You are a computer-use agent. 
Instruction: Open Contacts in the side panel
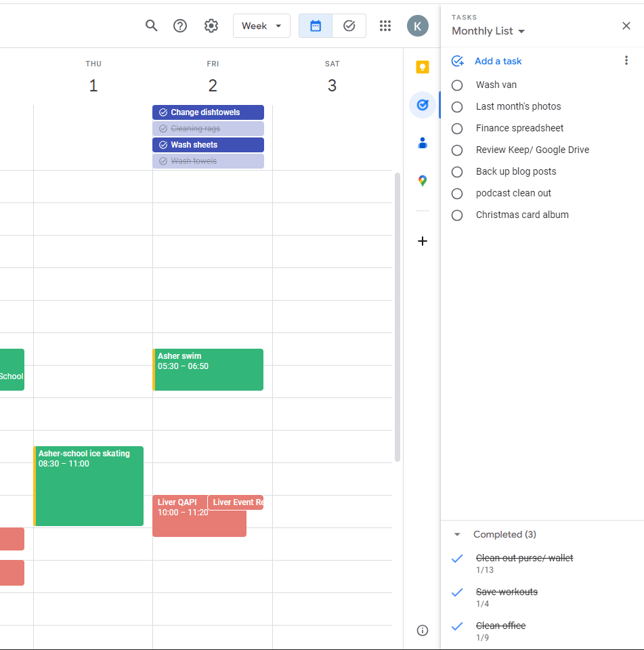pos(423,143)
